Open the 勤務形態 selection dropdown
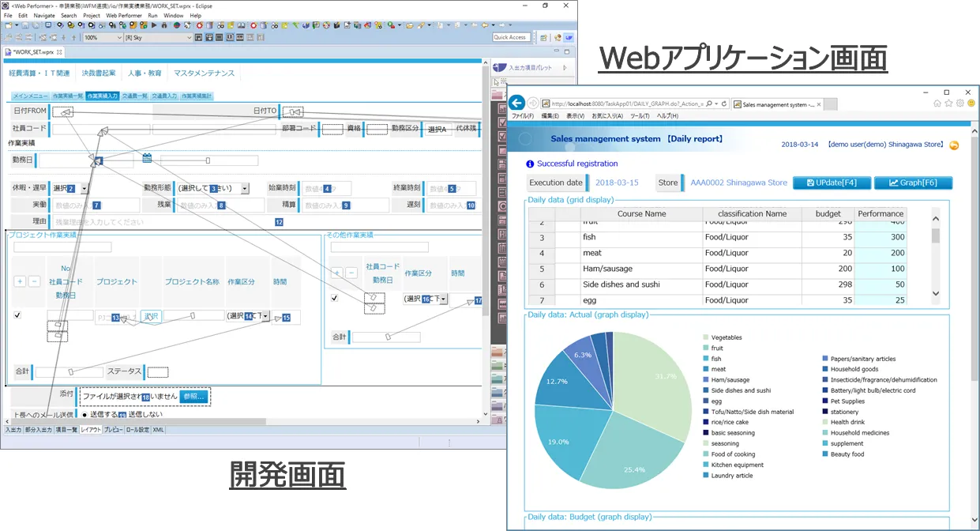 (x=245, y=189)
